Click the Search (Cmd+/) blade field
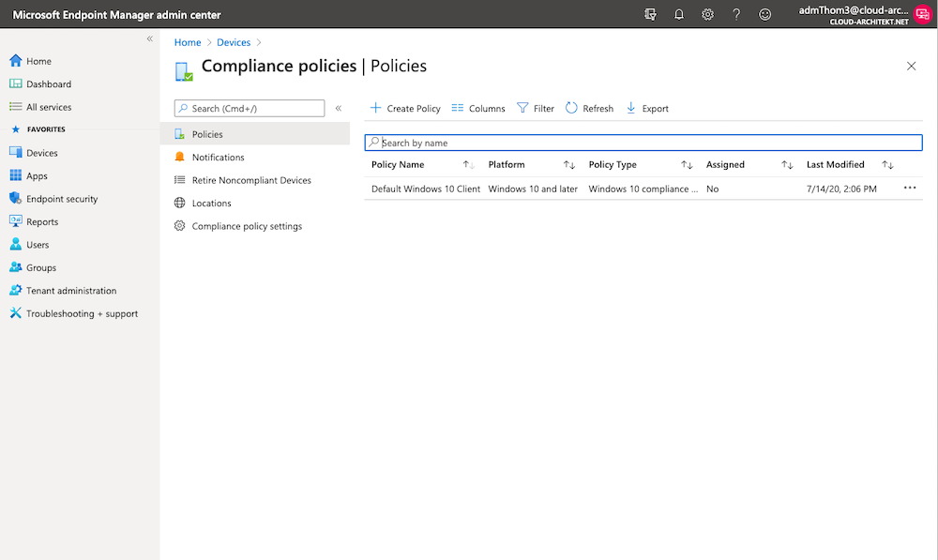This screenshot has height=560, width=938. click(x=250, y=108)
